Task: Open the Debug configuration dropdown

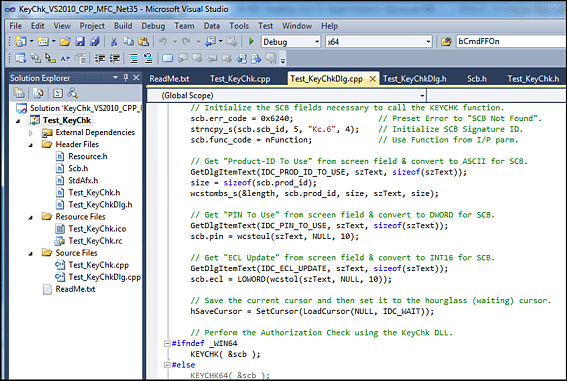Action: click(317, 42)
